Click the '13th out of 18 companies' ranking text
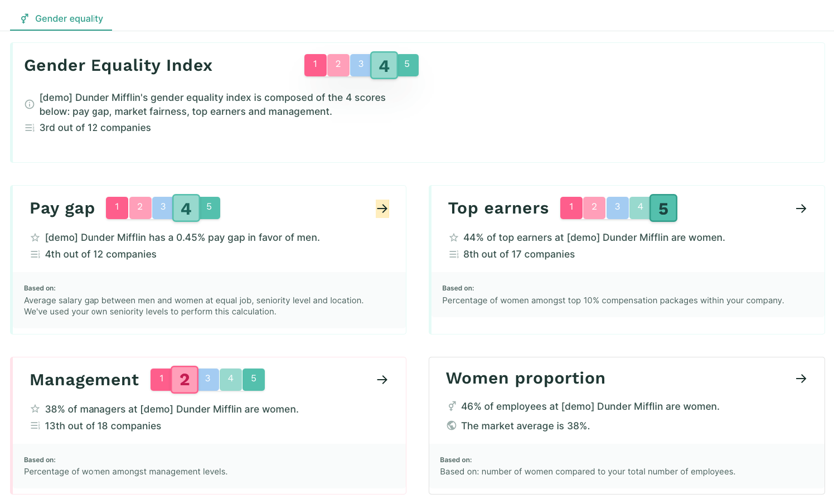Image resolution: width=834 pixels, height=504 pixels. pyautogui.click(x=103, y=426)
